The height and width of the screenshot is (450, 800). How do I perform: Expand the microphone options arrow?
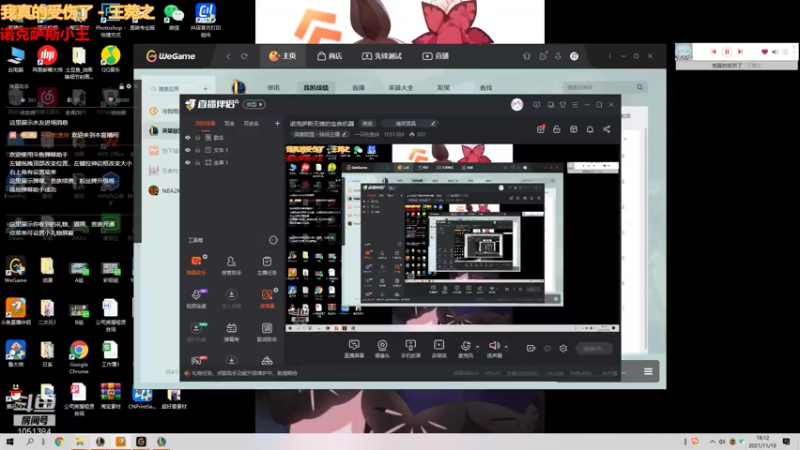[478, 347]
